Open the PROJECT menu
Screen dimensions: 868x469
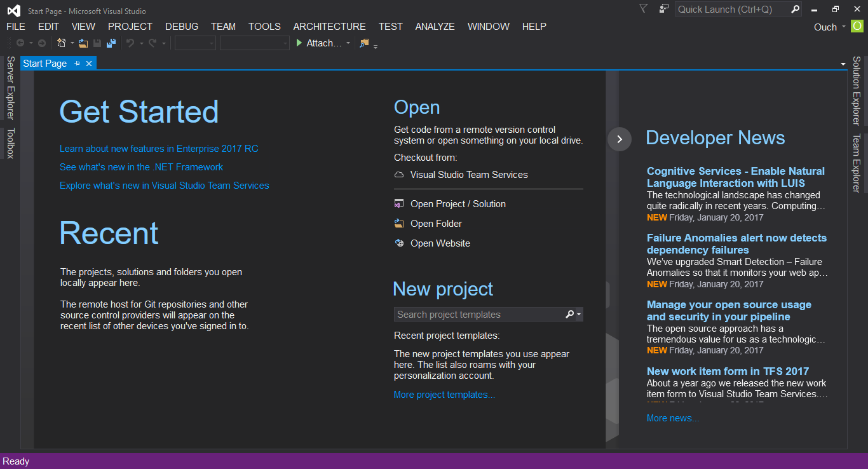[x=130, y=27]
